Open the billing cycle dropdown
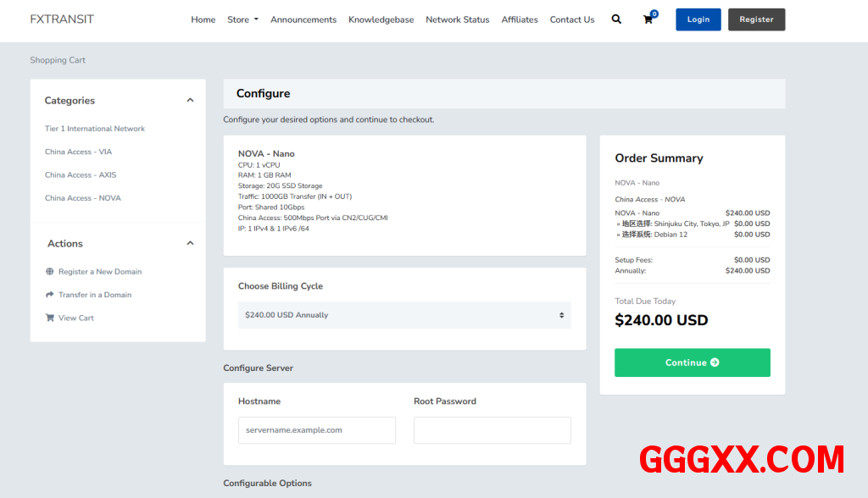 pos(404,315)
